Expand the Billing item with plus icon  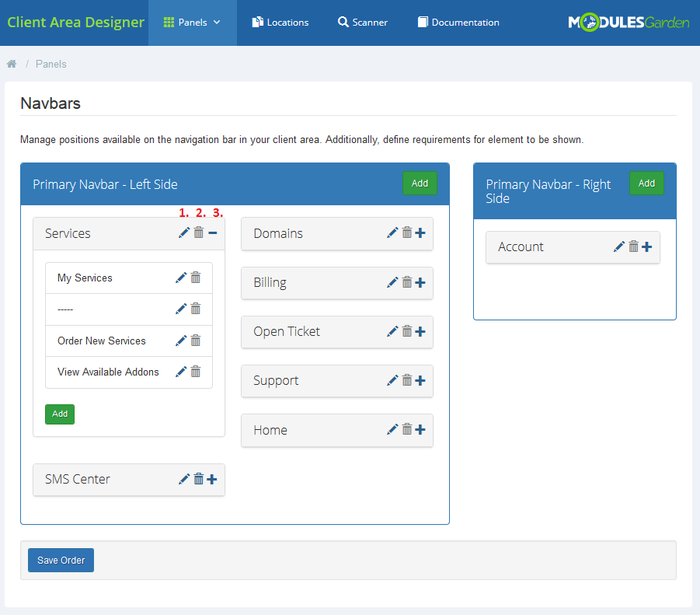pyautogui.click(x=420, y=282)
